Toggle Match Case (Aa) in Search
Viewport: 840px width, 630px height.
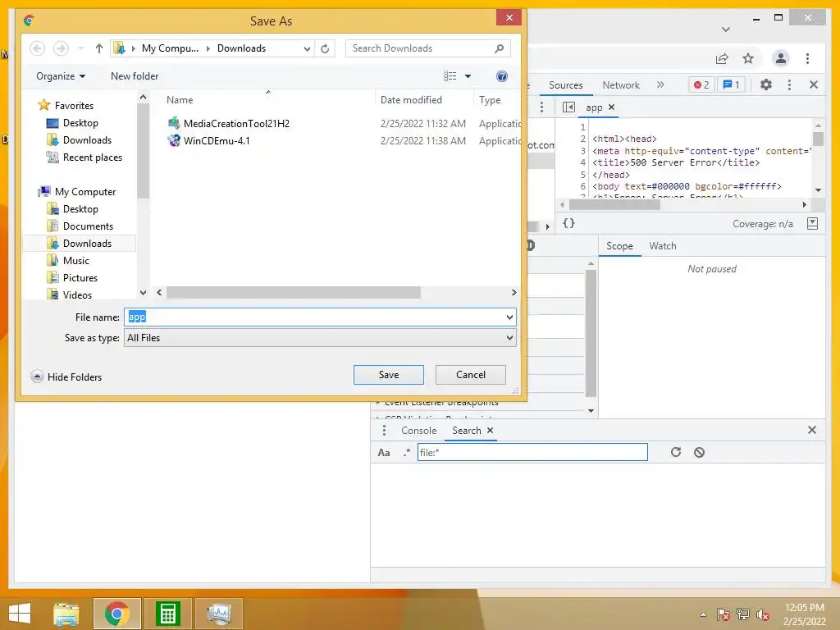[x=384, y=453]
